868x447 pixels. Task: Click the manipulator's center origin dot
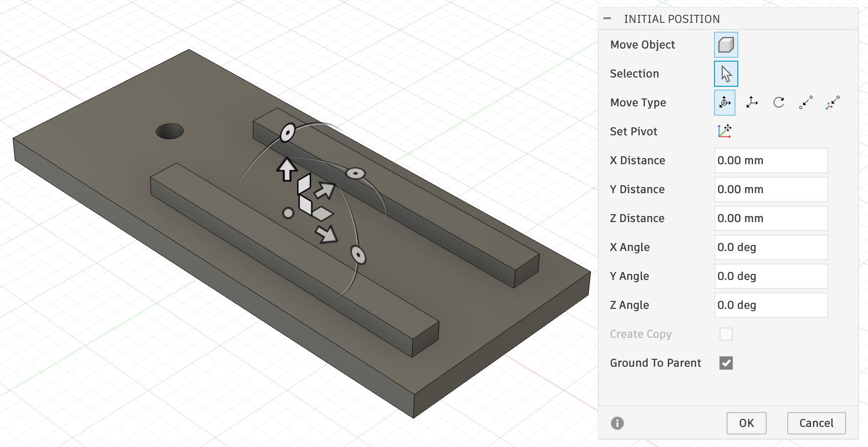pyautogui.click(x=288, y=213)
